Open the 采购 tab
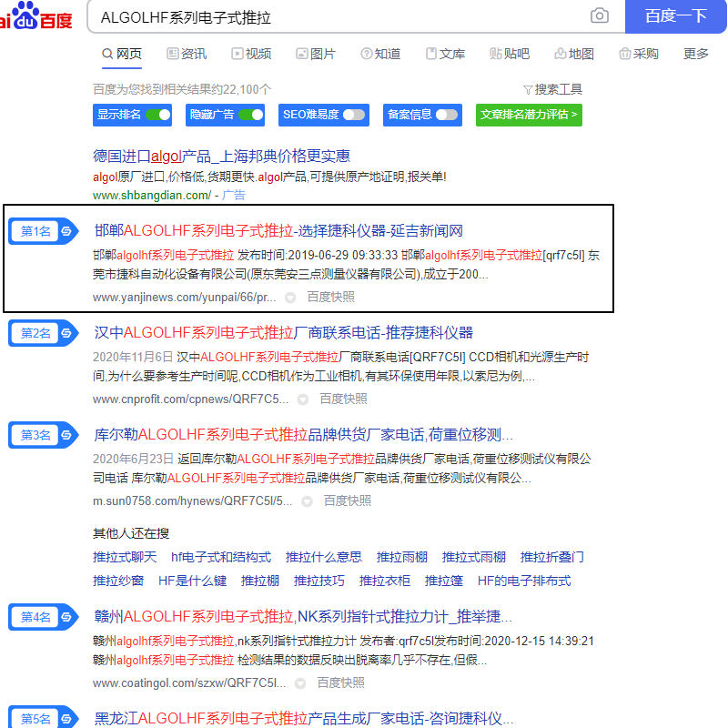Screen dimensions: 728x728 coord(639,54)
